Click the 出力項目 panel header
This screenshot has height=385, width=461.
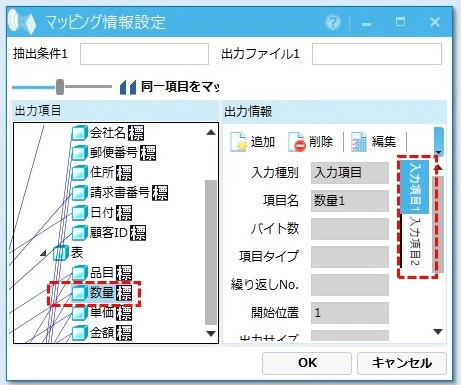point(115,111)
